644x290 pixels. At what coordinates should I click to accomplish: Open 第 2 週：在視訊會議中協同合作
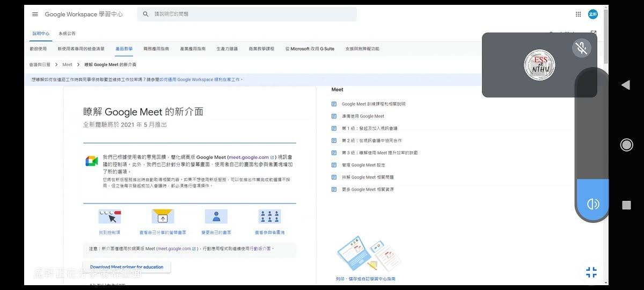pos(371,141)
